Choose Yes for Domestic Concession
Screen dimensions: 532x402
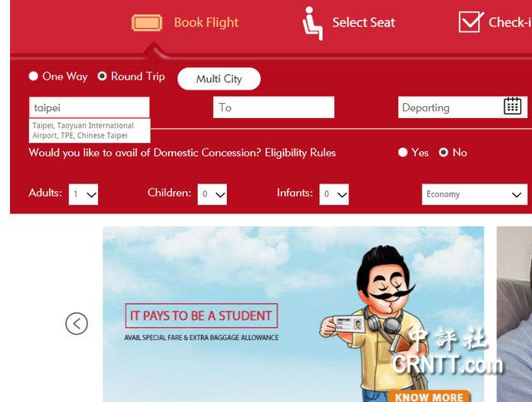click(402, 153)
